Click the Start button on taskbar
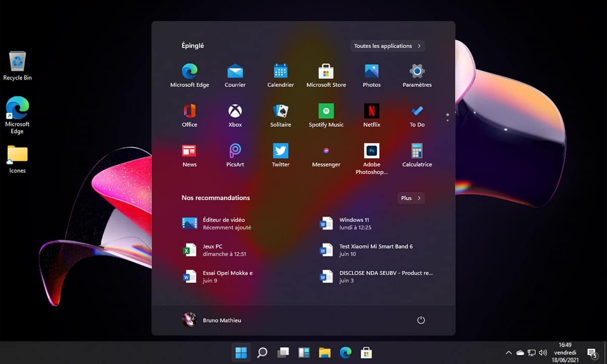 241,352
